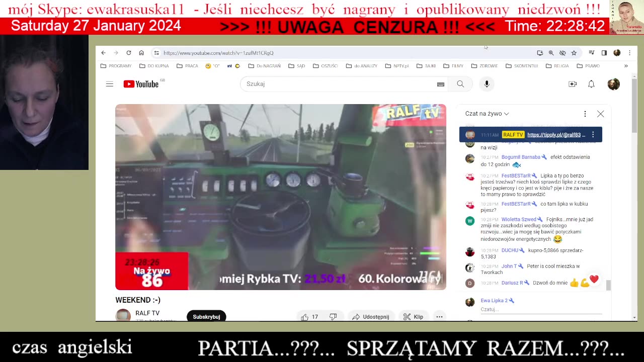Open YouTube account avatar menu
644x362 pixels.
point(613,84)
